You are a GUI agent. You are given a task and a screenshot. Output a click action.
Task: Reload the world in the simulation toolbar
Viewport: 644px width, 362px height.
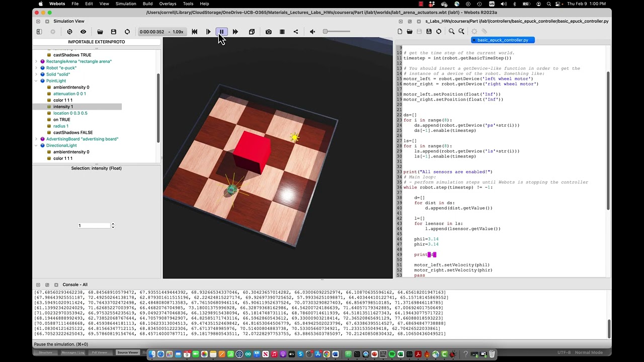pyautogui.click(x=127, y=32)
